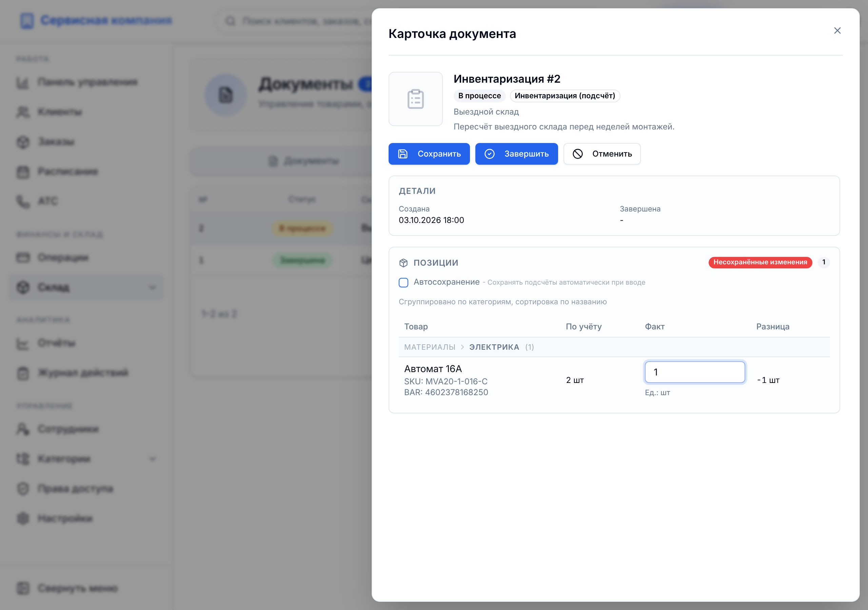The width and height of the screenshot is (868, 610).
Task: Click the Расписание calendar icon in sidebar
Action: coord(23,172)
